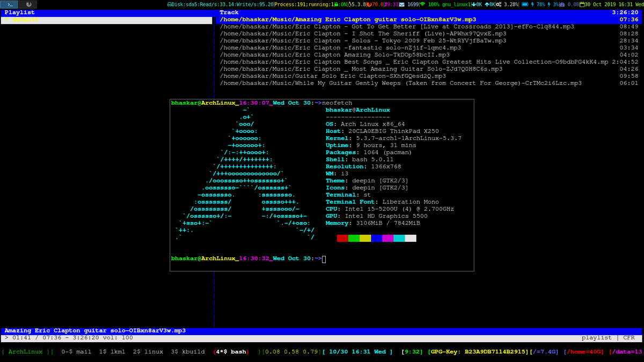Click the 28:34 track duration
The width and height of the screenshot is (644, 362).
tap(628, 40)
